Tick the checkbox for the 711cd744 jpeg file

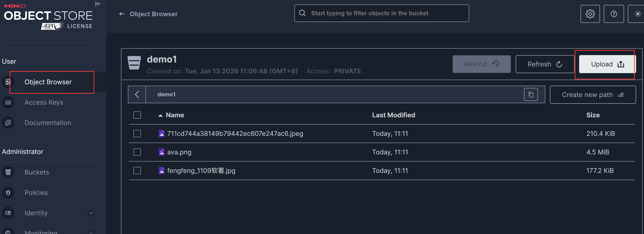(137, 134)
